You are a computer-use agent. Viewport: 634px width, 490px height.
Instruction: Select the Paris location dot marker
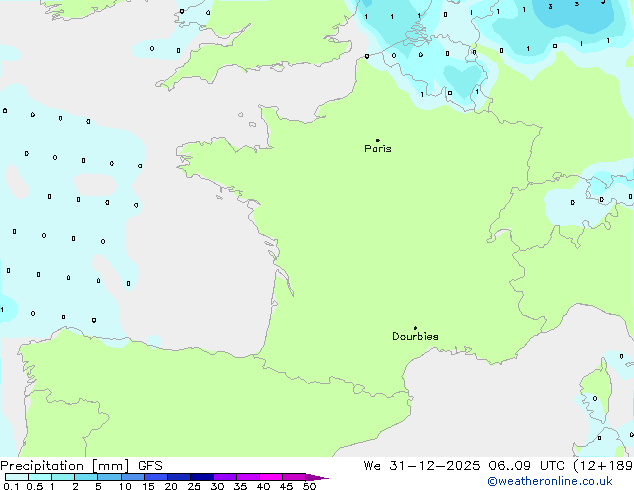378,140
